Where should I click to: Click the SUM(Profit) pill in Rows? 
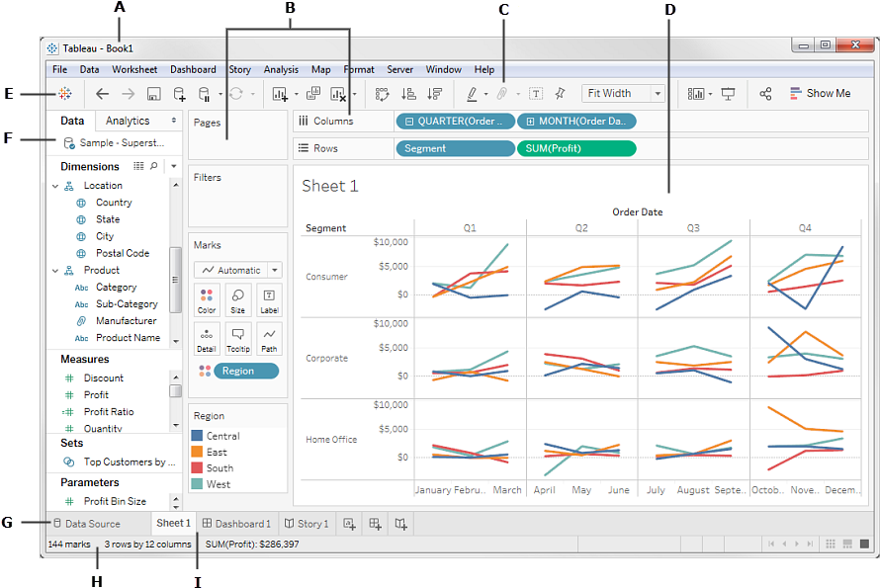click(x=576, y=148)
